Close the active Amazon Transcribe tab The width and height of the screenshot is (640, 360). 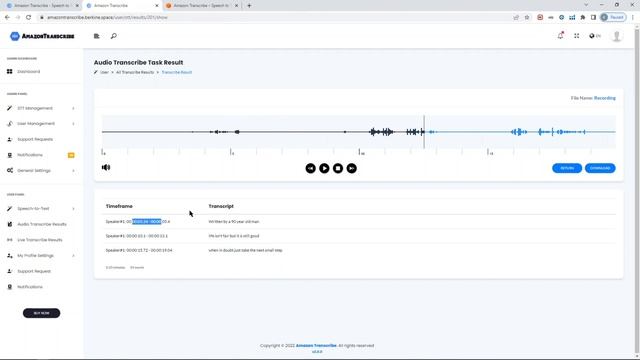coord(157,6)
